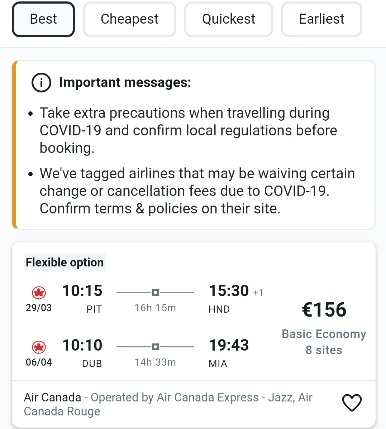
Task: Click the info icon beside Important messages
Action: 41,82
